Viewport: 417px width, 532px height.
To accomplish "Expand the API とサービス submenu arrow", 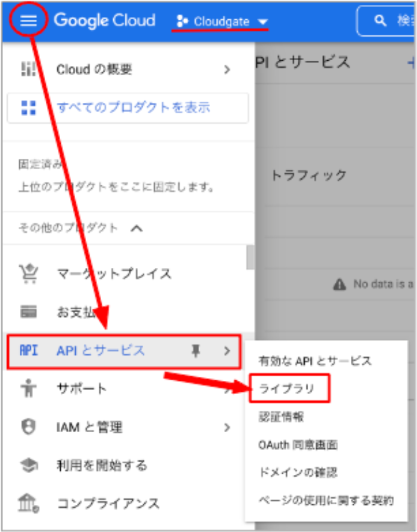I will click(227, 351).
